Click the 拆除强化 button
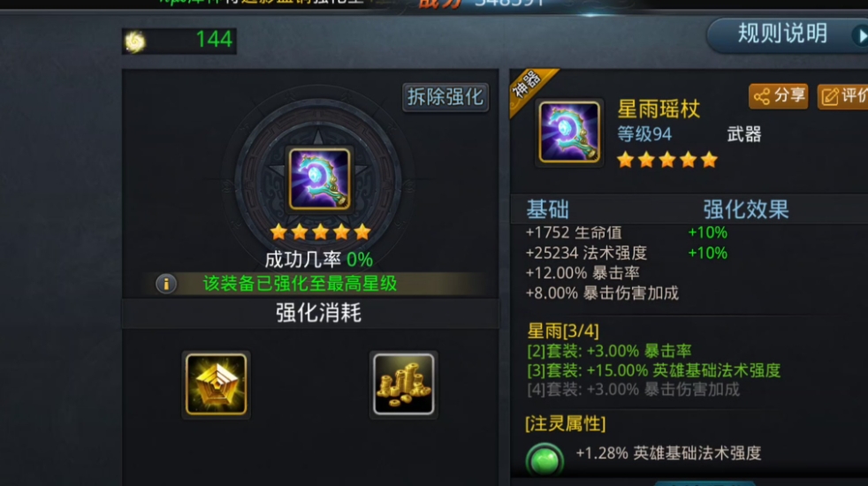Viewport: 868px width, 486px height. [445, 97]
